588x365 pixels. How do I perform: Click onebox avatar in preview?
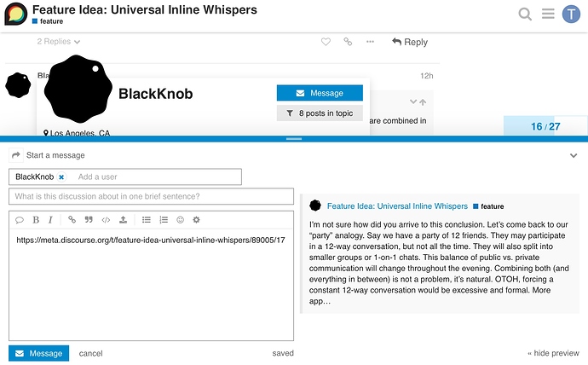pyautogui.click(x=315, y=206)
